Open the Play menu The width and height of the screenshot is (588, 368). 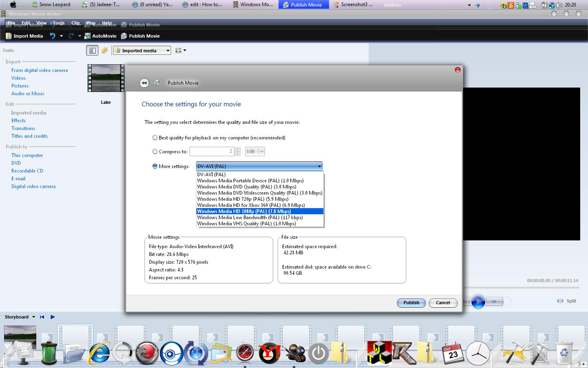91,23
